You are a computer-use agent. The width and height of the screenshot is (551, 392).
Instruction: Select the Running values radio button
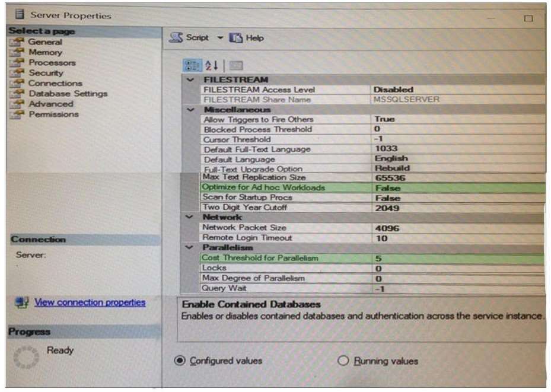(343, 361)
